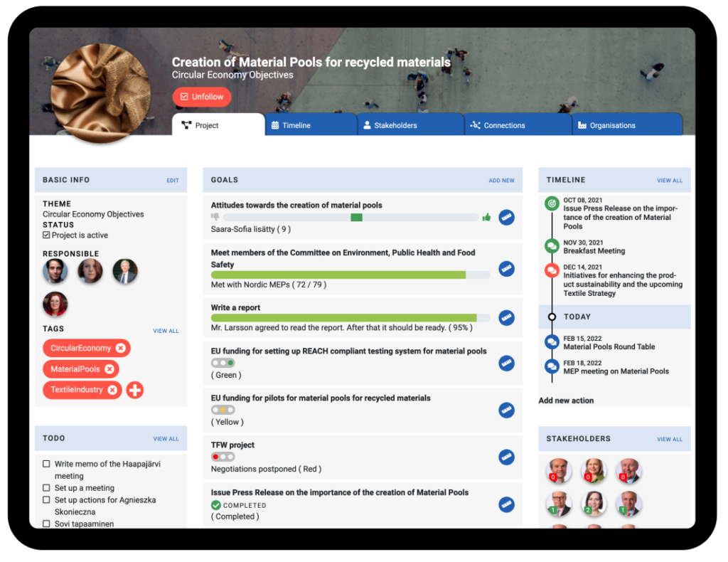The width and height of the screenshot is (728, 562).
Task: Switch to the Timeline tab
Action: [x=311, y=125]
